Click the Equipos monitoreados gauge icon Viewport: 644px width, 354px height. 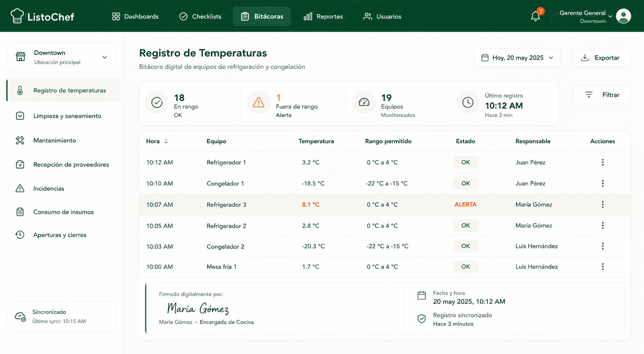click(364, 102)
